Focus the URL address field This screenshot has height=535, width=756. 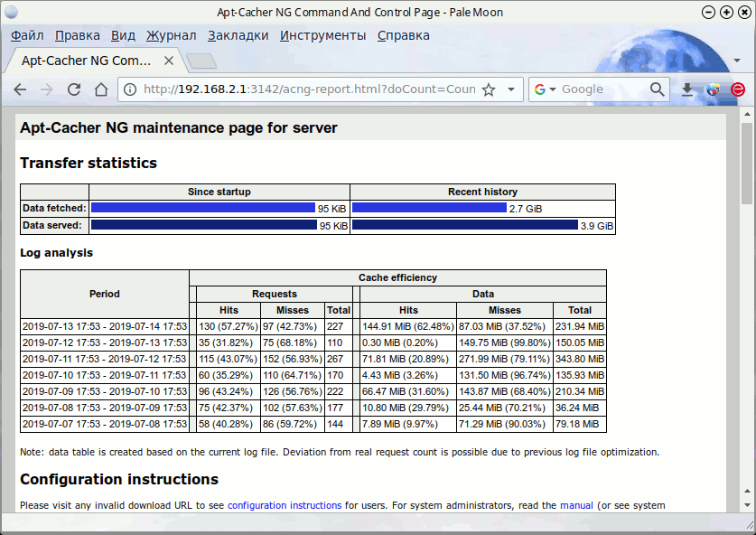click(x=310, y=89)
